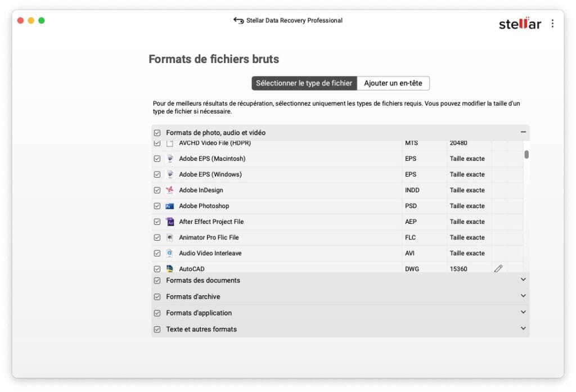
Task: Select the Adobe Photoshop file type icon
Action: pyautogui.click(x=170, y=206)
